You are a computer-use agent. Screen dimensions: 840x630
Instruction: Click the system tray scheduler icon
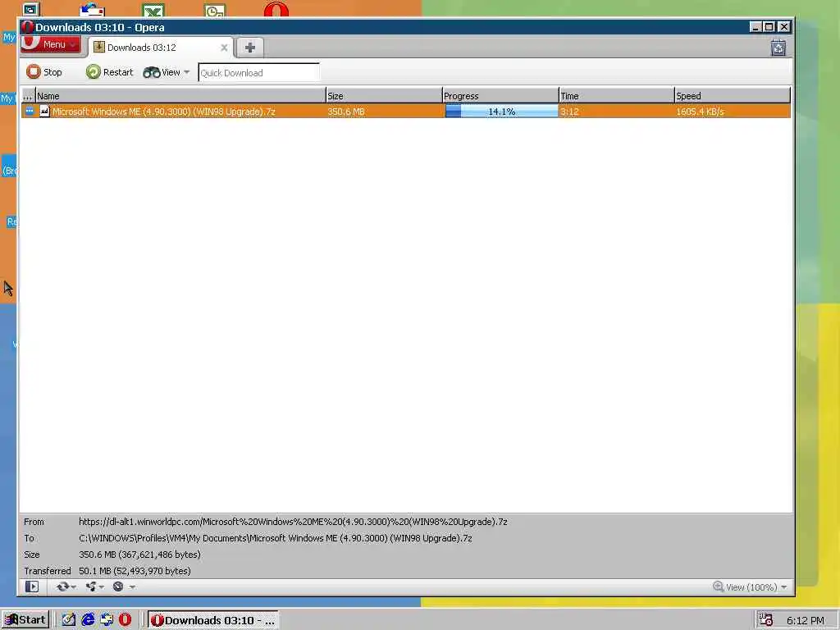(766, 620)
